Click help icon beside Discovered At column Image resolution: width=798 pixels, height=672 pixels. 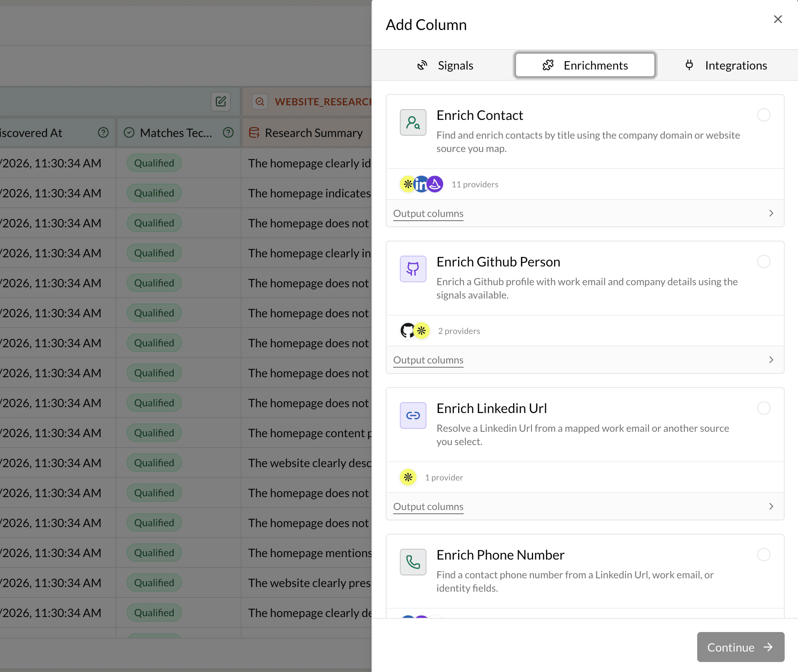pos(103,133)
